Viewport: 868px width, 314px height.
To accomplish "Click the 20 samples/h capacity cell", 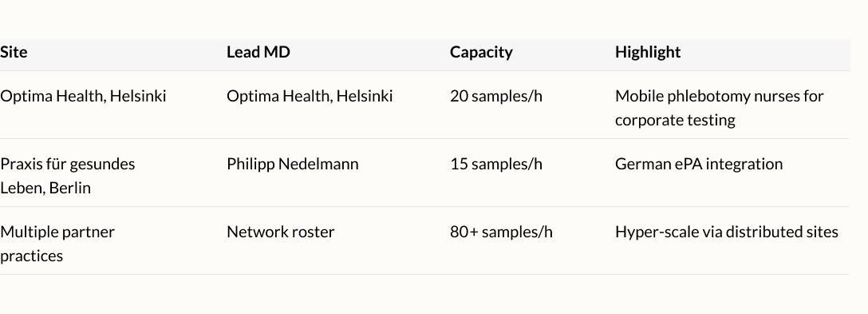I will [496, 96].
